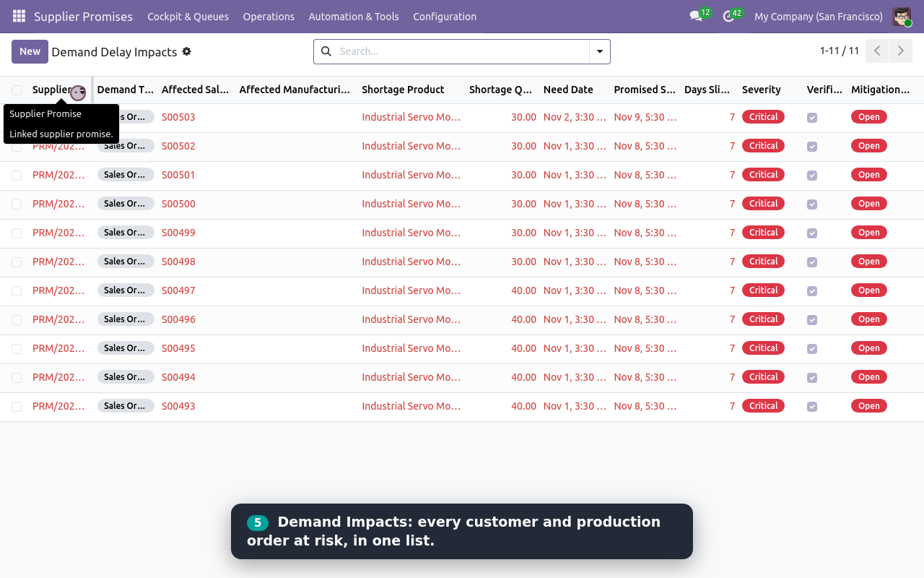
Task: Click days slipped value 7 in S00495 row
Action: pyautogui.click(x=732, y=348)
